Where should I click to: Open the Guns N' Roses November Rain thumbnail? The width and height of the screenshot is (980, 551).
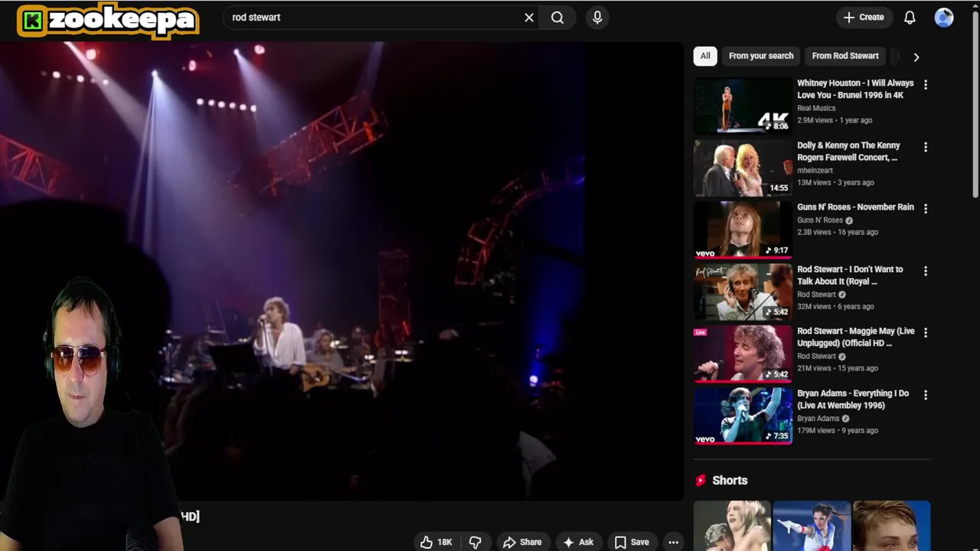743,229
